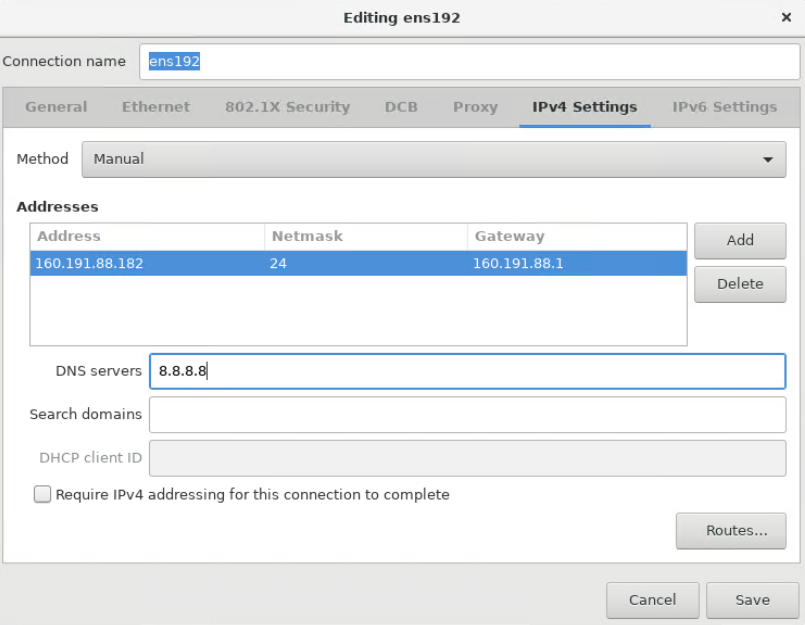Open the Ethernet tab
The width and height of the screenshot is (805, 625).
point(156,107)
